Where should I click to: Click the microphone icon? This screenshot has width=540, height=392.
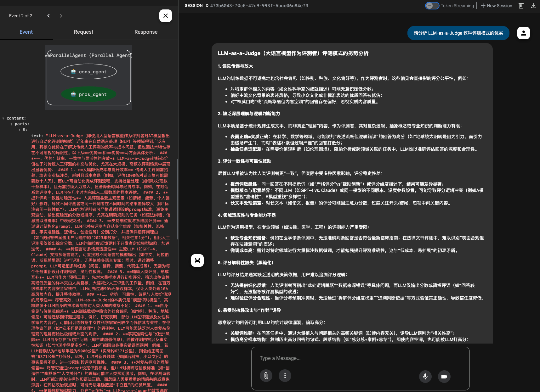point(425,376)
